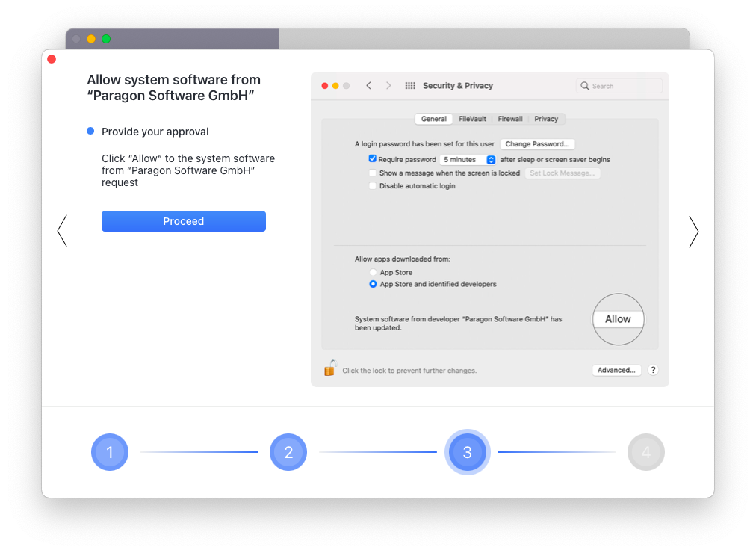Click the blue Proceed button

click(183, 220)
